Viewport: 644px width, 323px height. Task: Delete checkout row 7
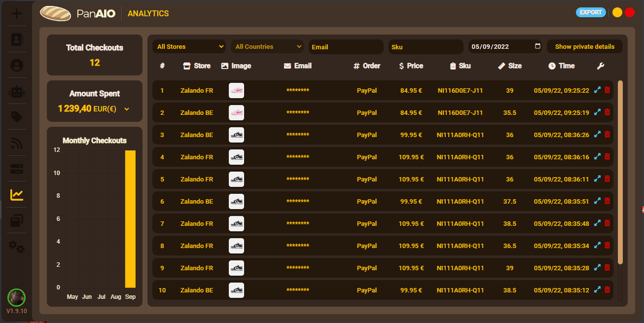(607, 224)
